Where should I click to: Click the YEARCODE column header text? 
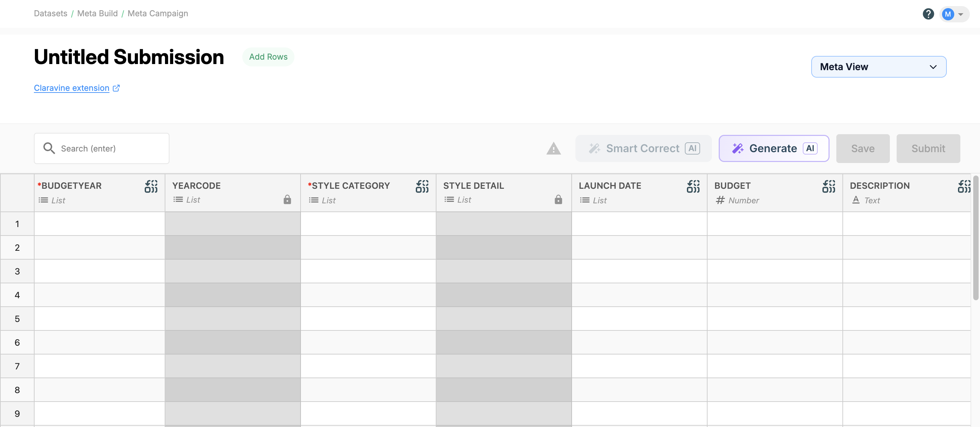(x=196, y=186)
